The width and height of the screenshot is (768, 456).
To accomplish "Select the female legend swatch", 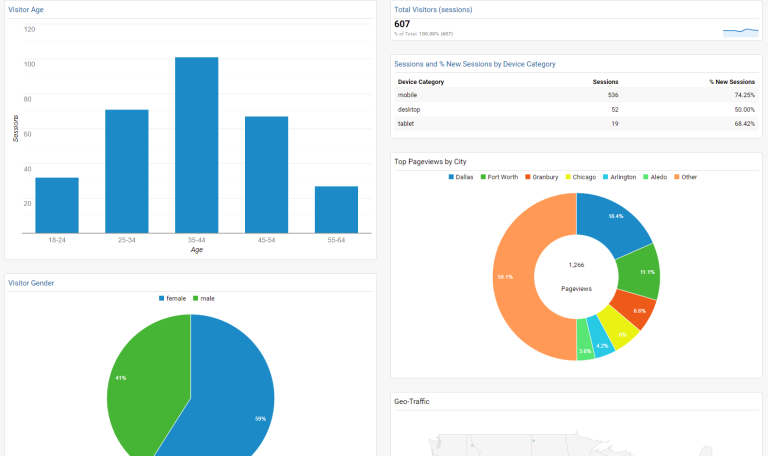I will click(162, 298).
